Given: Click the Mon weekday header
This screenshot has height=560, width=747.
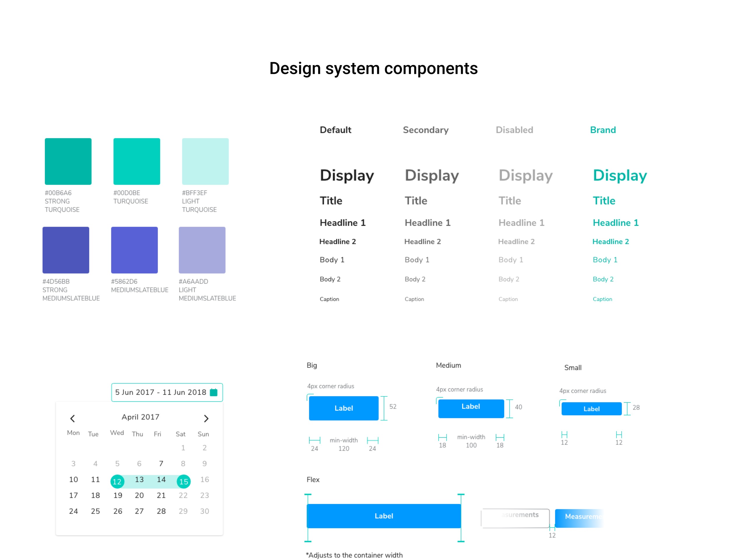Looking at the screenshot, I should 73,433.
